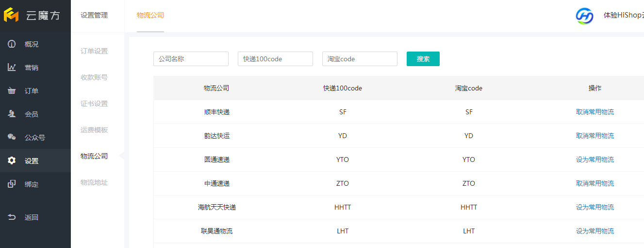The width and height of the screenshot is (644, 248).
Task: Click the 圆通速递 company name cell
Action: point(217,159)
